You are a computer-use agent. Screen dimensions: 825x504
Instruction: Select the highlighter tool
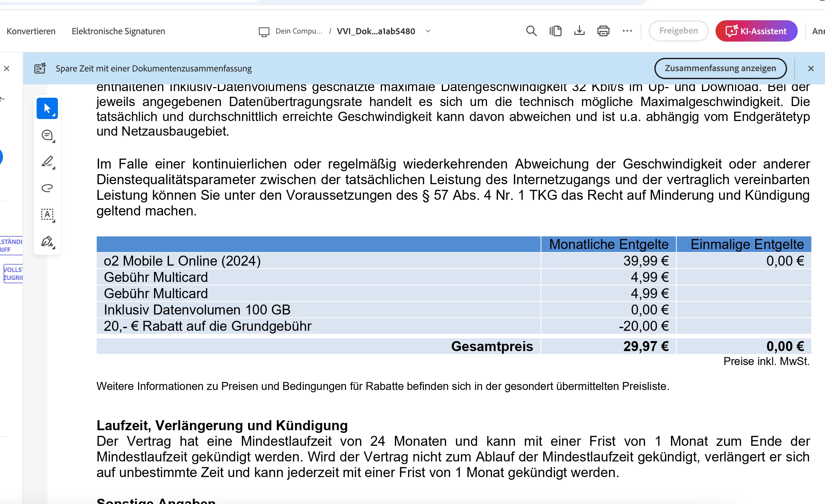point(47,162)
